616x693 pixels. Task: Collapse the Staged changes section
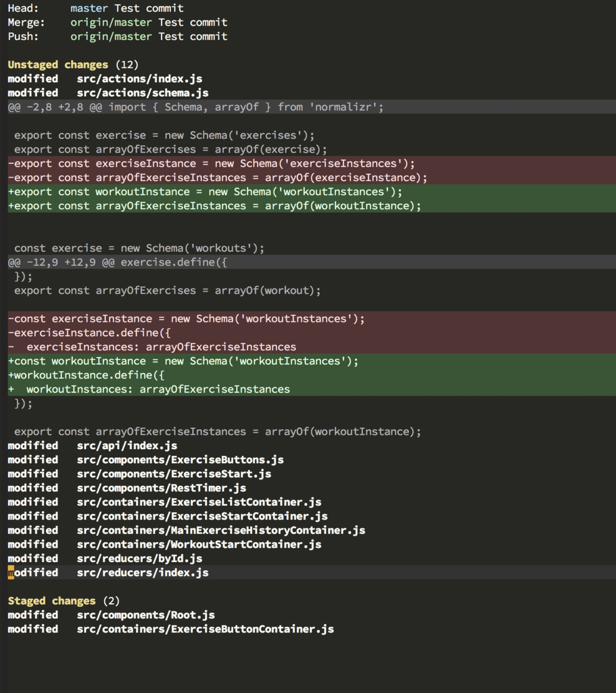[51, 600]
